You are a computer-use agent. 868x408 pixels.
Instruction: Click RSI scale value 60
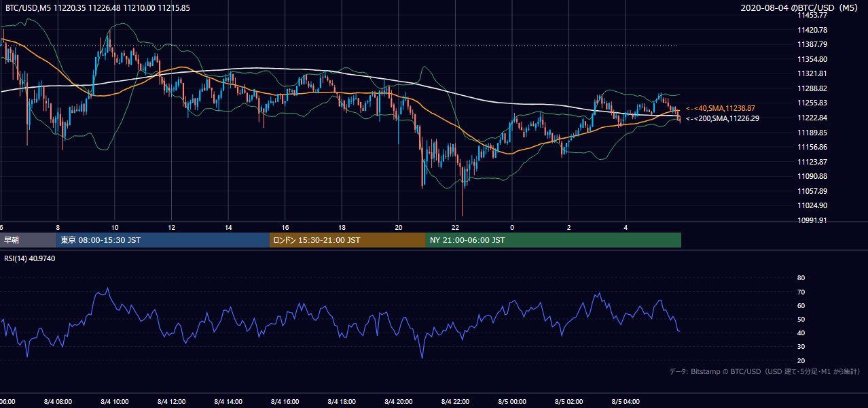click(x=801, y=305)
